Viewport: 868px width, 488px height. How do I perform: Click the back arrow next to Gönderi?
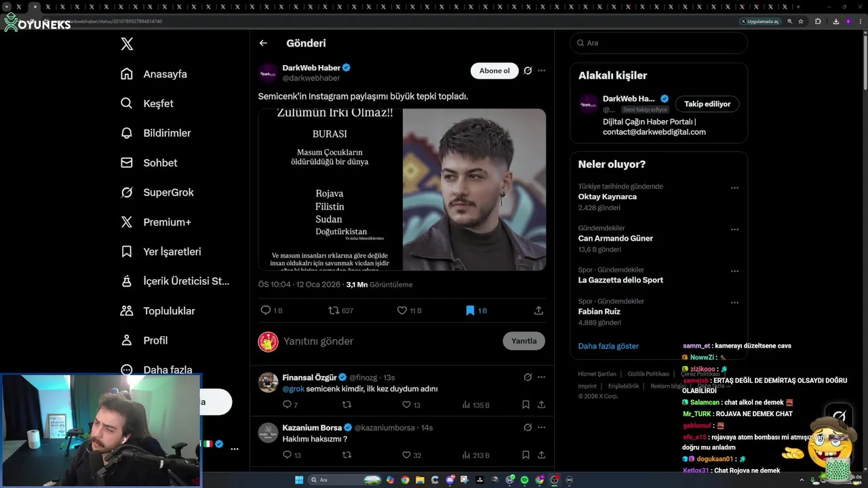[x=263, y=43]
